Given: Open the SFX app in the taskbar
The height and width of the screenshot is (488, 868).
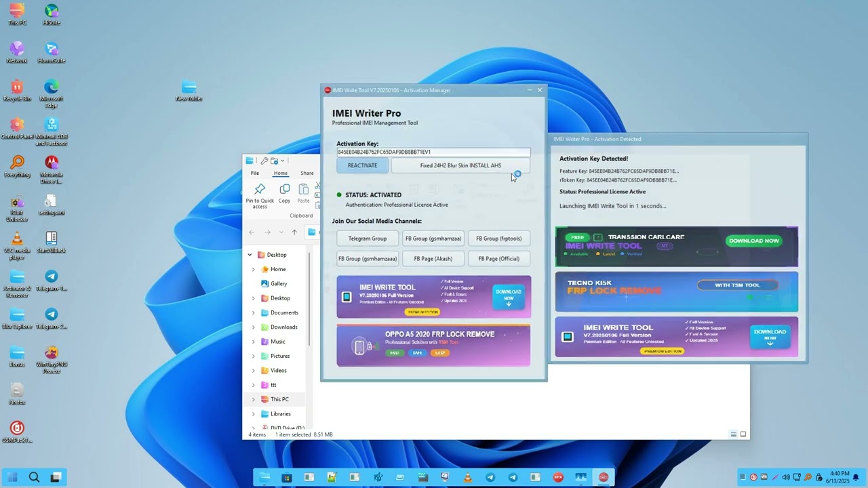Looking at the screenshot, I should tap(558, 477).
